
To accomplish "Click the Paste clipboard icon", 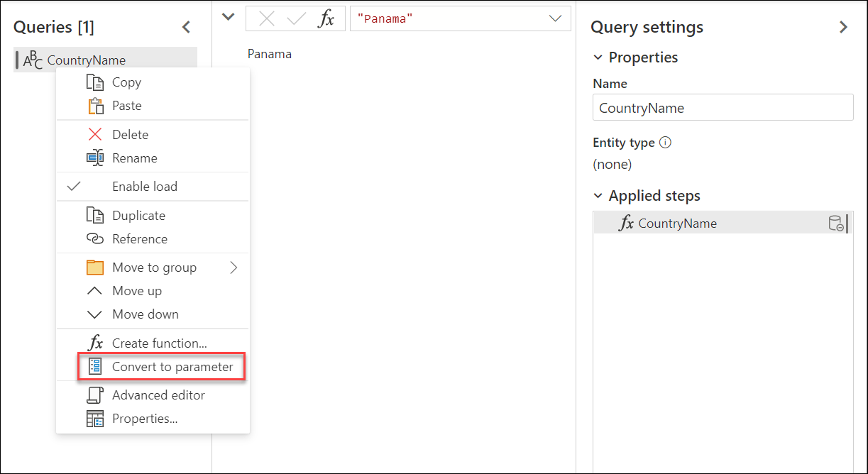I will click(95, 106).
